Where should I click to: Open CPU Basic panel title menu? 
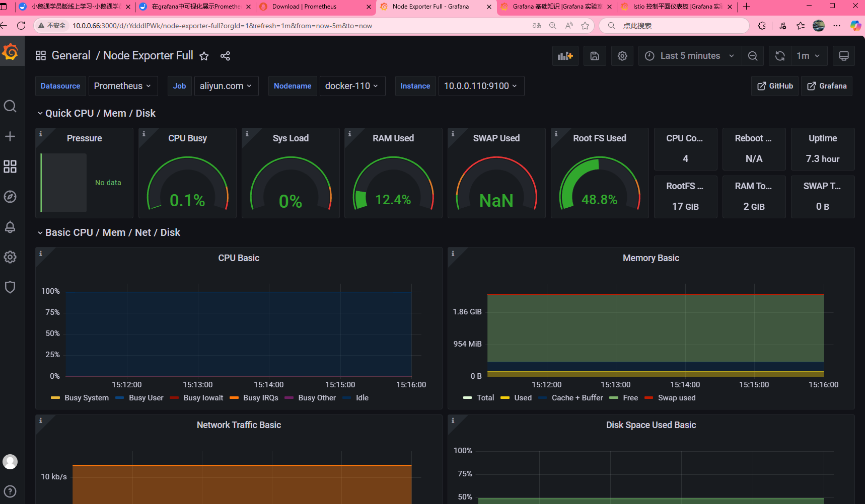coord(239,258)
